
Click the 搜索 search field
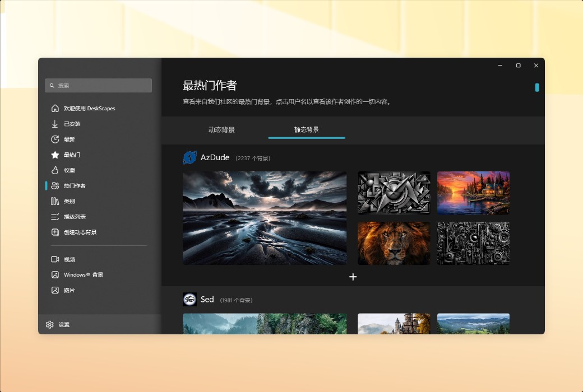[x=98, y=85]
